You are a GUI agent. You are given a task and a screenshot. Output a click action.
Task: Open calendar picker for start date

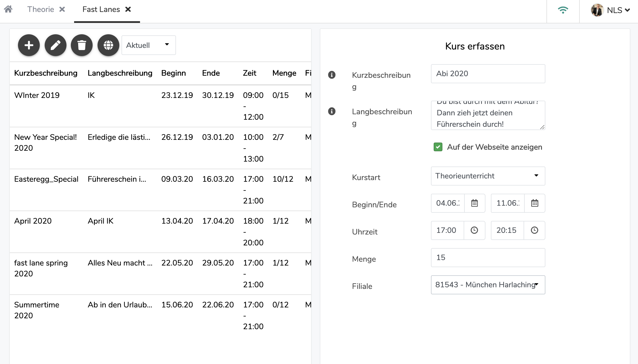coord(475,203)
